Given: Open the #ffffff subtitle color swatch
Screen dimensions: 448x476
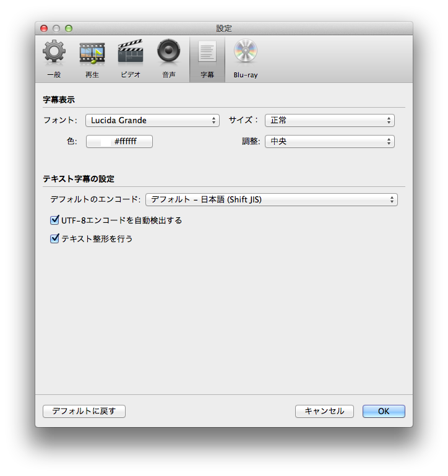Looking at the screenshot, I should [119, 142].
